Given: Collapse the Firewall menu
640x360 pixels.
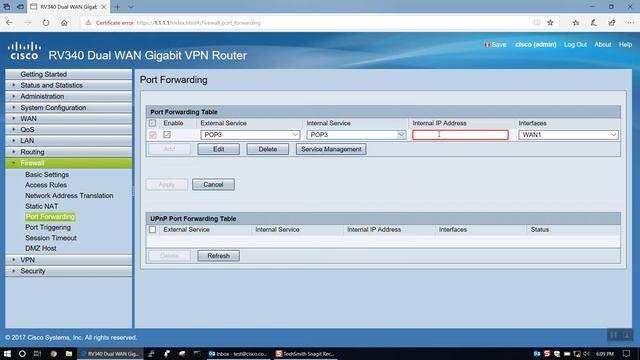Looking at the screenshot, I should (69, 163).
